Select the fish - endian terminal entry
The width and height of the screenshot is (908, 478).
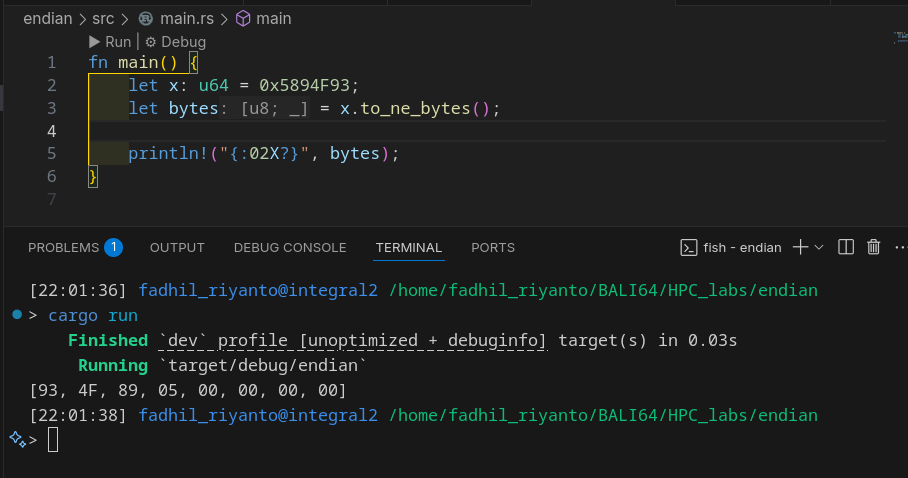tap(731, 247)
